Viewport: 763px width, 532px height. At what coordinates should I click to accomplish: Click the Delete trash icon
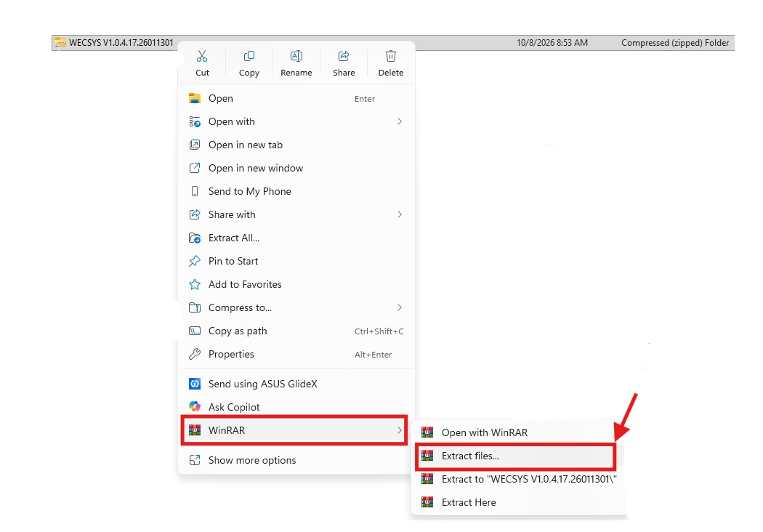point(391,57)
